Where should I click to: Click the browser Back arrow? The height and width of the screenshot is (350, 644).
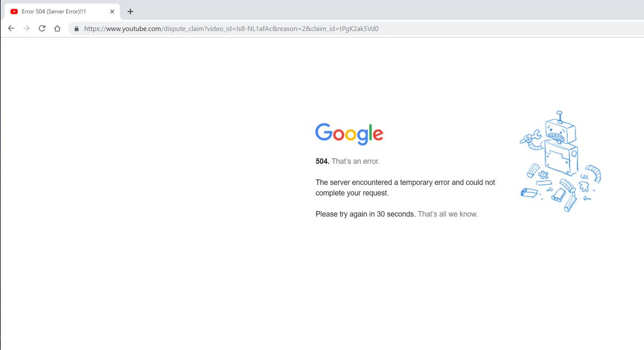(11, 29)
